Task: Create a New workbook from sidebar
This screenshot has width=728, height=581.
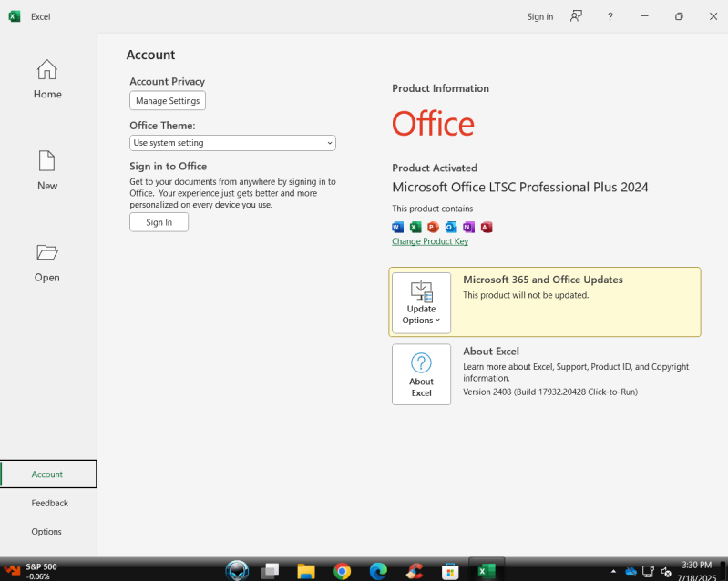Action: [x=47, y=170]
